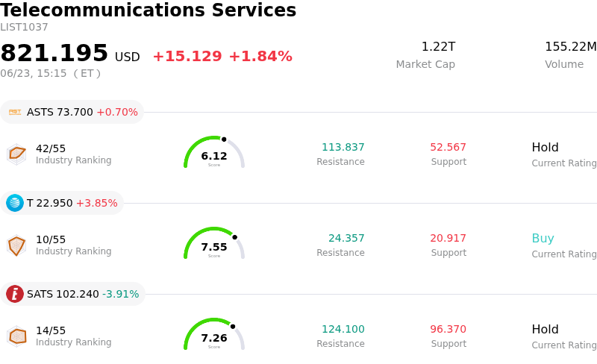597x364 pixels.
Task: Open AT&T 7.55 score gauge
Action: 214,243
